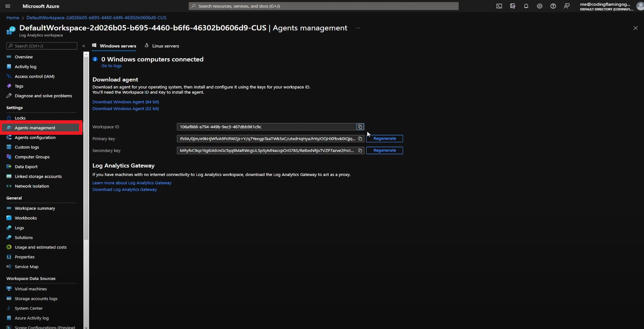Screen dimensions: 644x329
Task: Open Cloud Shell from top bar
Action: [x=499, y=6]
